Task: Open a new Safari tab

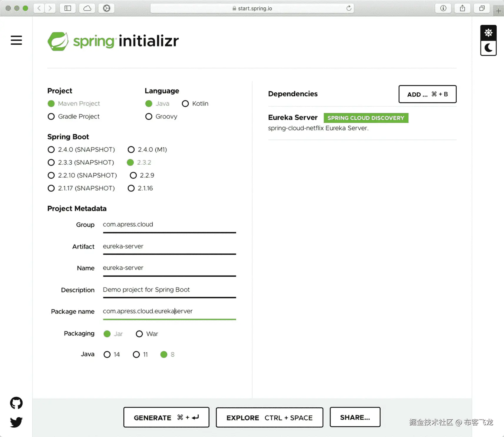Action: (x=498, y=11)
